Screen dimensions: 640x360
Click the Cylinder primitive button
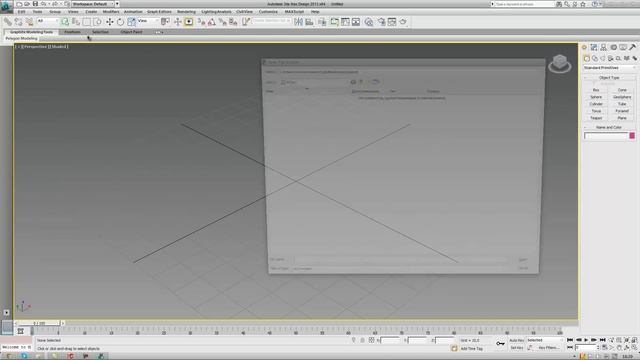[x=596, y=104]
